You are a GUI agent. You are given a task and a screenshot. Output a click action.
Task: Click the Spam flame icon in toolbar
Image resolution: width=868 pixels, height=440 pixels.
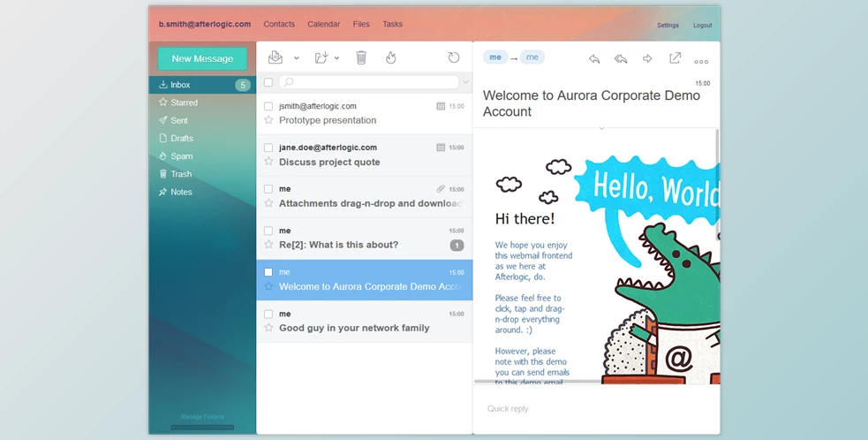tap(391, 57)
